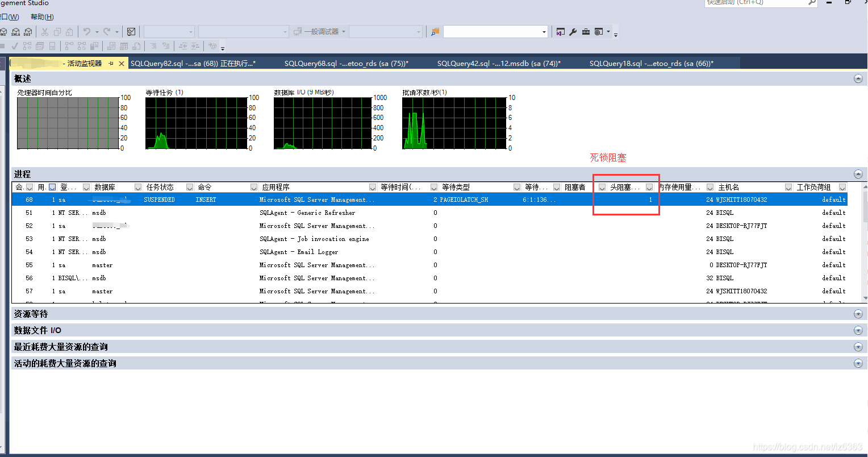Screen dimensions: 868x457
Task: Click the Cut scissors icon
Action: pyautogui.click(x=44, y=32)
